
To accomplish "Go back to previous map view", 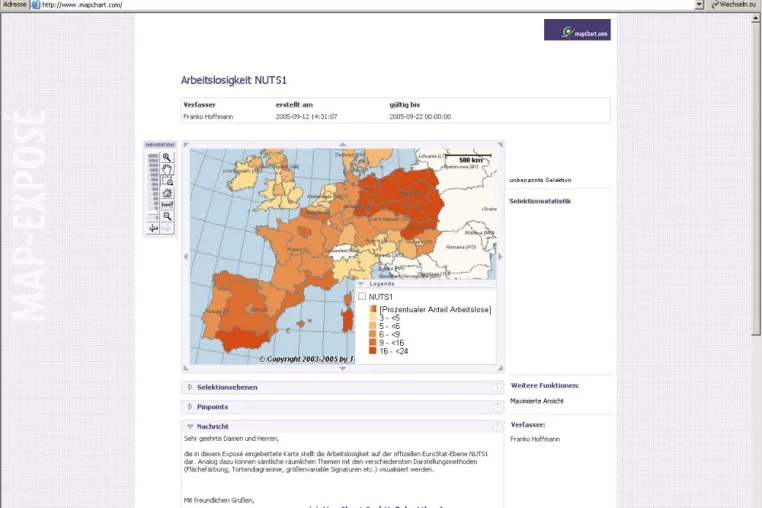I will [x=153, y=228].
